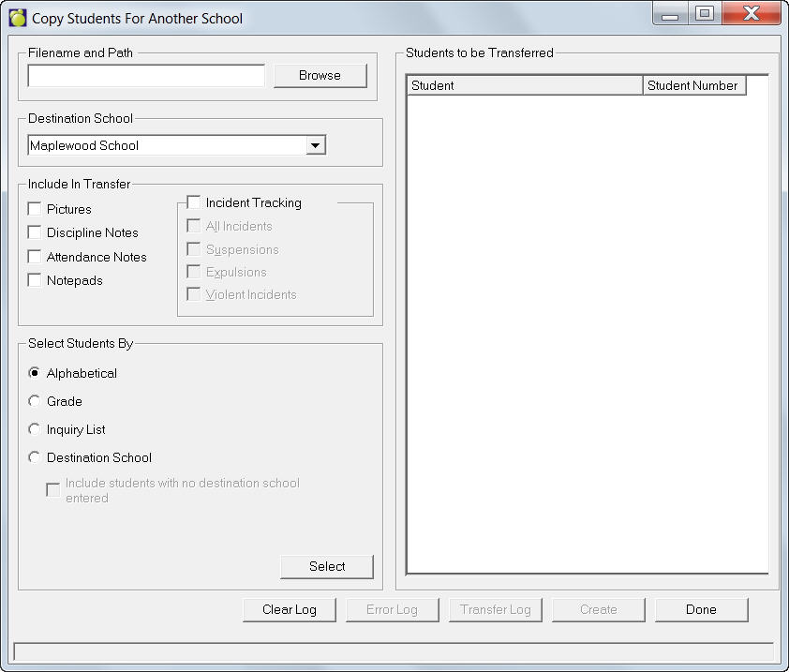
Task: Choose Grade as selection method
Action: coord(36,401)
